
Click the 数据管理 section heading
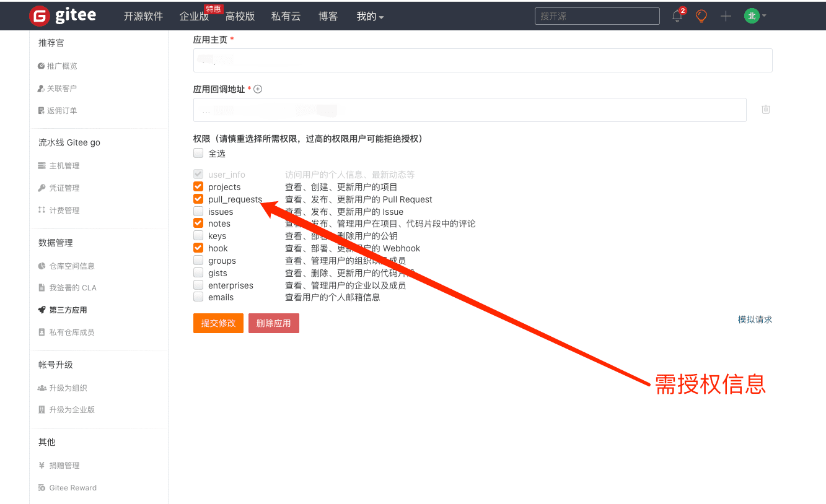(x=56, y=243)
